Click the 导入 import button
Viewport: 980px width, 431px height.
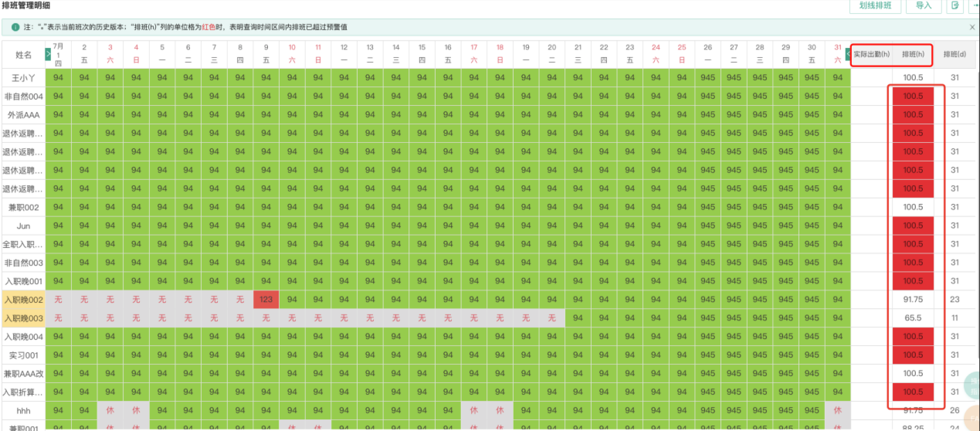(923, 5)
